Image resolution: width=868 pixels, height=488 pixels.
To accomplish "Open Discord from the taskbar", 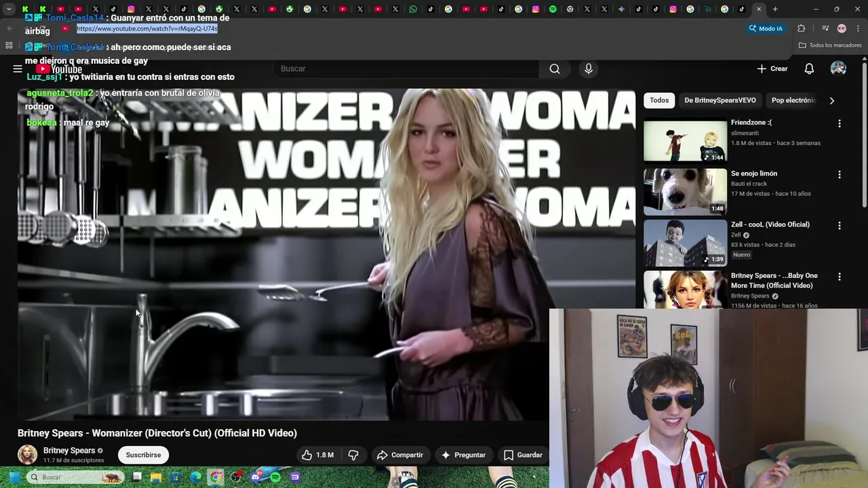I will pyautogui.click(x=256, y=477).
